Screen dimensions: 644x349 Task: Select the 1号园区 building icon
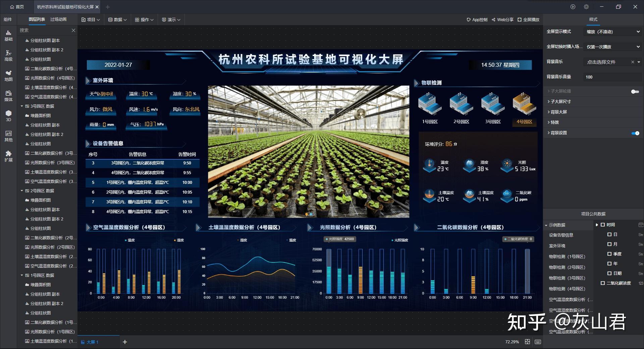tap(430, 104)
